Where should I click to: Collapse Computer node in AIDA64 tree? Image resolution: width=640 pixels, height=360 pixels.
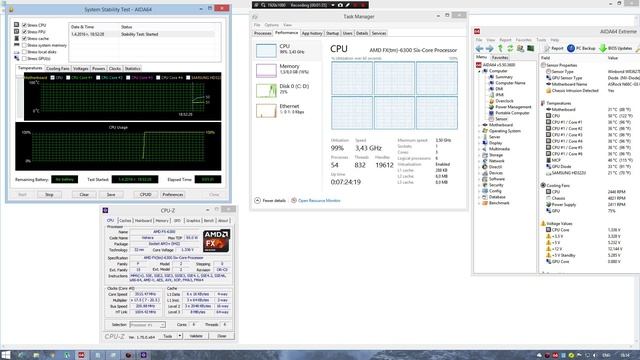click(480, 71)
